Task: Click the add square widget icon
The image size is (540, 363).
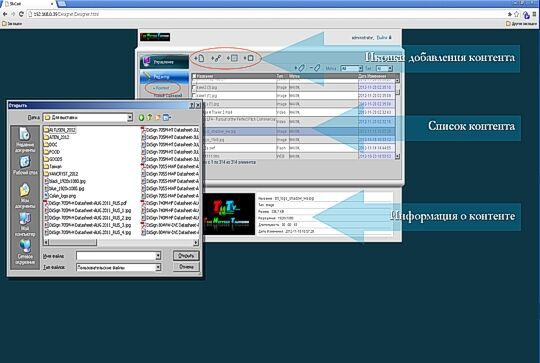Action: [x=249, y=58]
